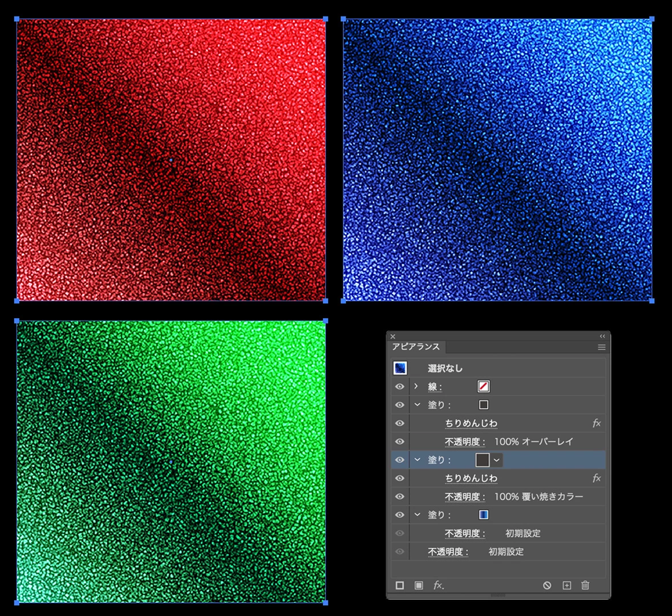Open the ちりめんじわ effect link above the 覆い焼きカラー row

(471, 478)
